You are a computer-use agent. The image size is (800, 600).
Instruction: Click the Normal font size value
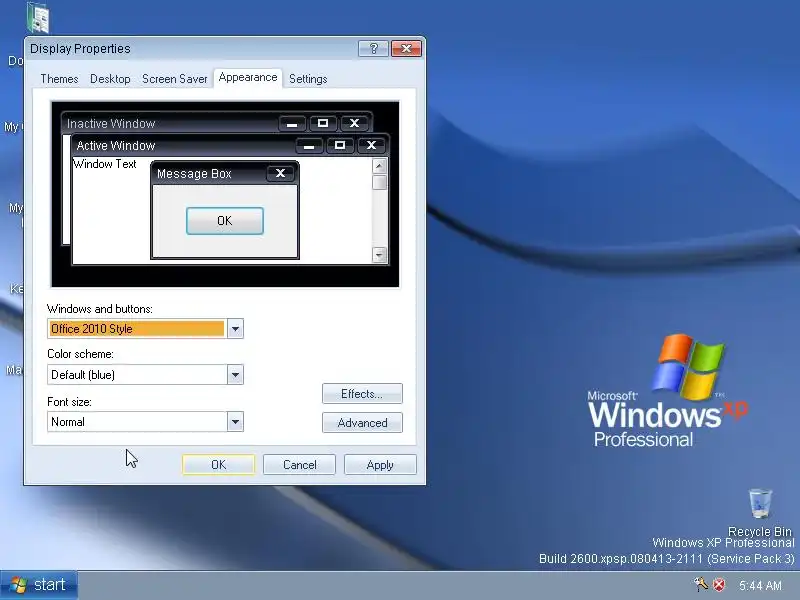tap(68, 422)
